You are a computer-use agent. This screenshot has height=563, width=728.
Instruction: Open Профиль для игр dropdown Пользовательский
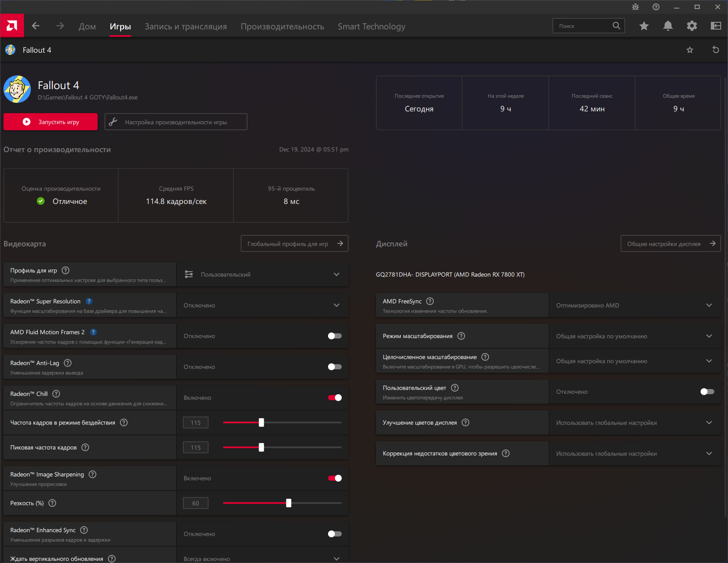(263, 274)
